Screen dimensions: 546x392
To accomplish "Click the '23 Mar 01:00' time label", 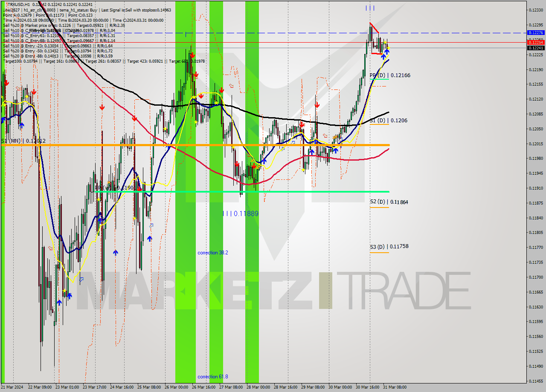I will tap(67, 387).
